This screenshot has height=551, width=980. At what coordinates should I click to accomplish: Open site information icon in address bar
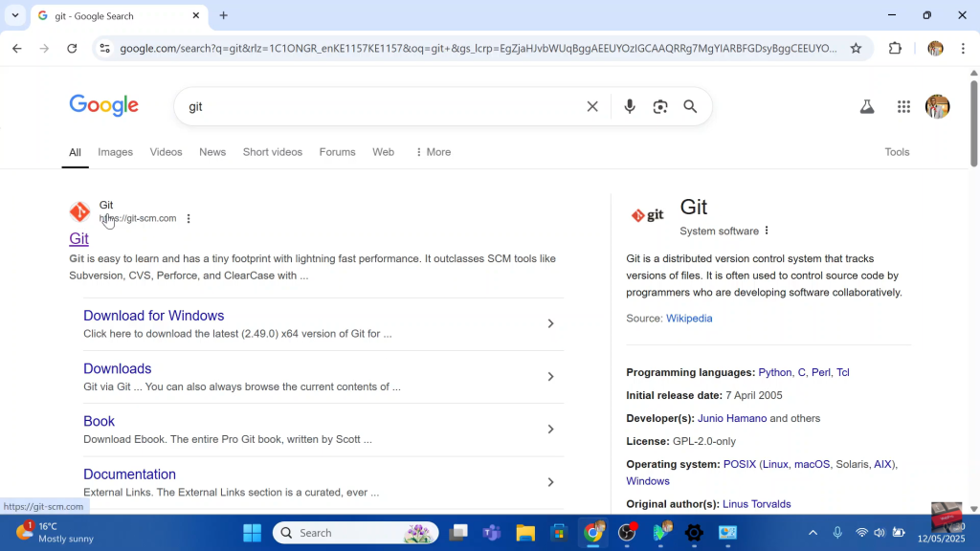tap(105, 48)
